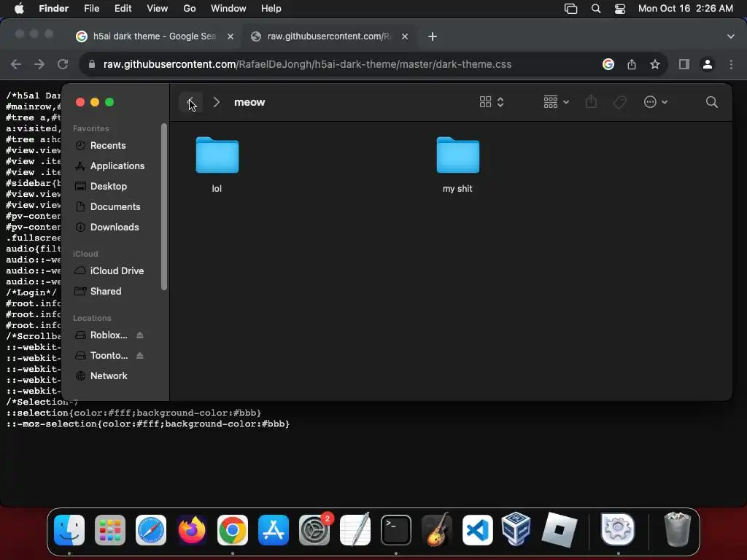Screen dimensions: 747x560
Task: Click Finder share toolbar icon
Action: point(591,102)
